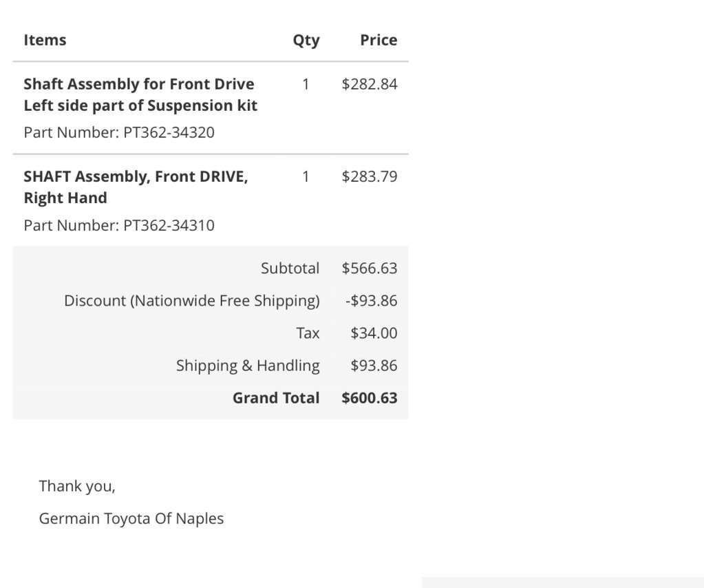Click the Items column header

(45, 40)
